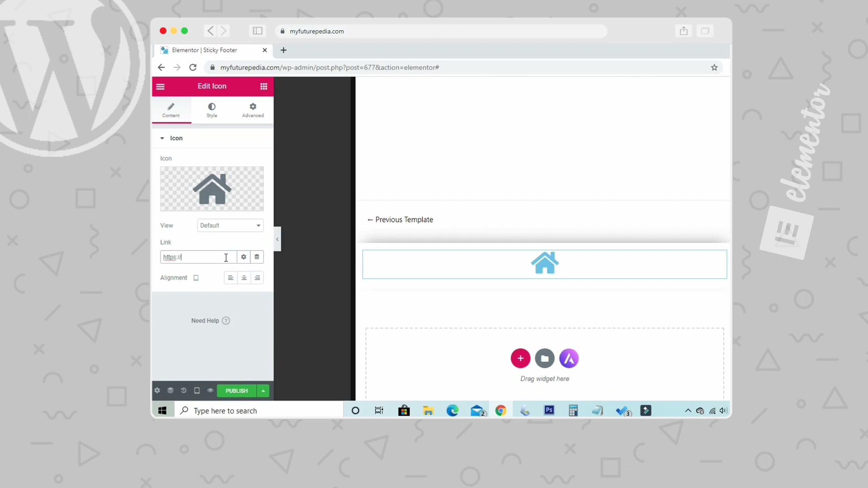This screenshot has width=868, height=488.
Task: Open the View Default dropdown
Action: (231, 225)
